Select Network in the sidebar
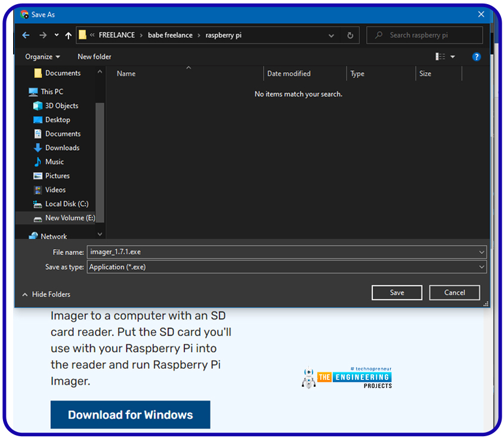Screen dimensions: 504x438 [x=54, y=237]
